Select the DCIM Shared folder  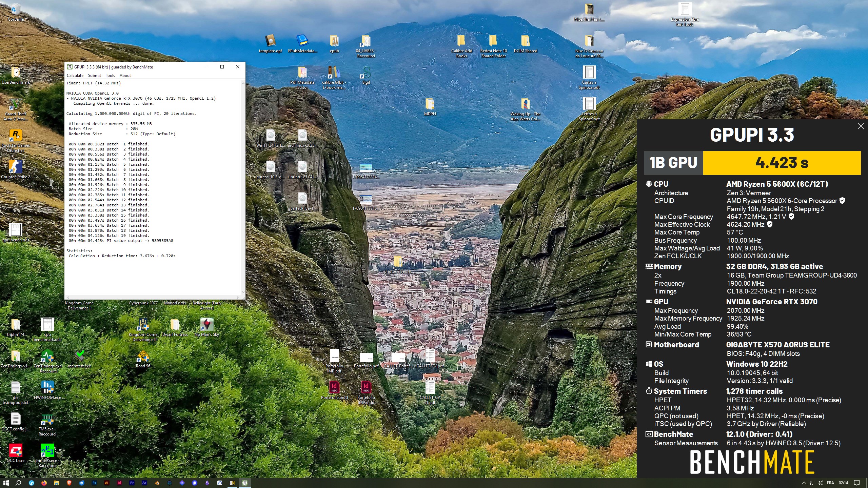[526, 43]
